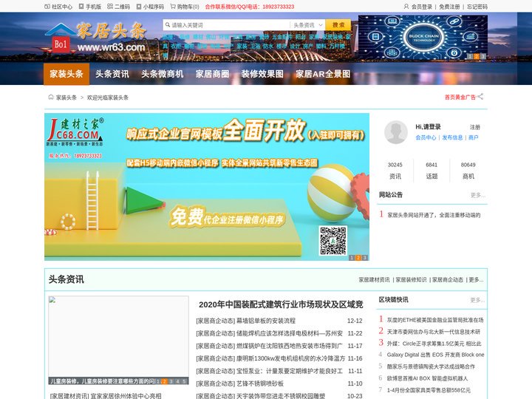Focus the keyword search input field
The width and height of the screenshot is (532, 399).
[230, 25]
